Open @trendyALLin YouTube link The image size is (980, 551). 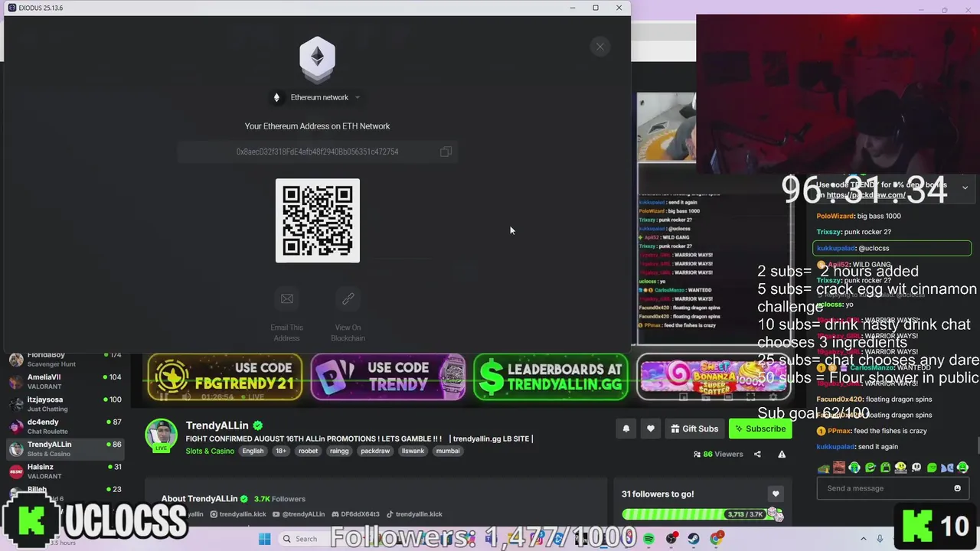click(x=299, y=514)
